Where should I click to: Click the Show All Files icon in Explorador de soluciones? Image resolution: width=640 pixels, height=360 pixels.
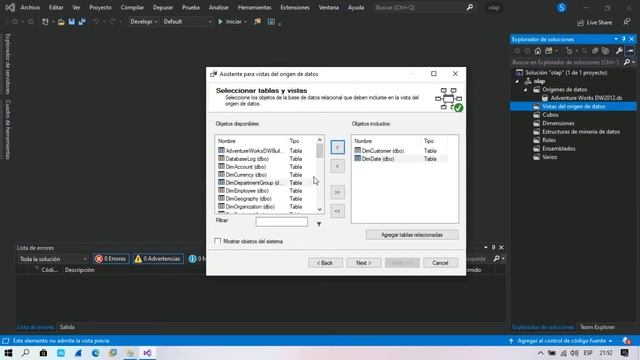point(605,51)
